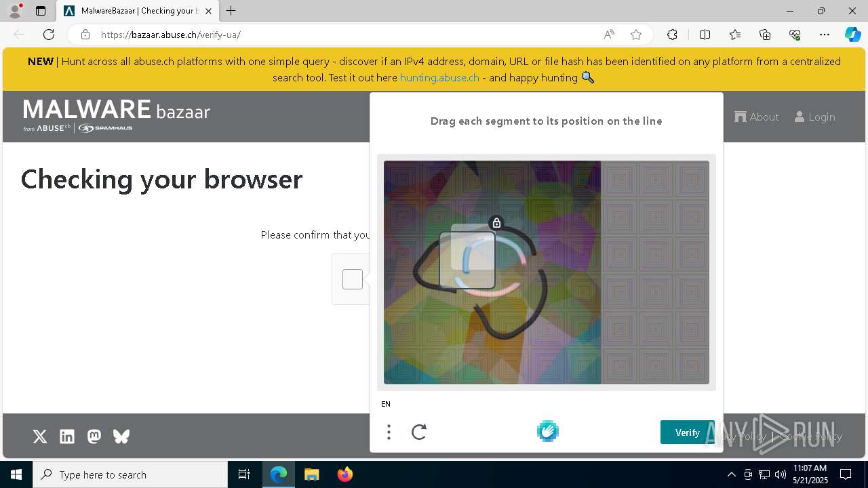
Task: Open the notification center icon
Action: click(x=846, y=474)
